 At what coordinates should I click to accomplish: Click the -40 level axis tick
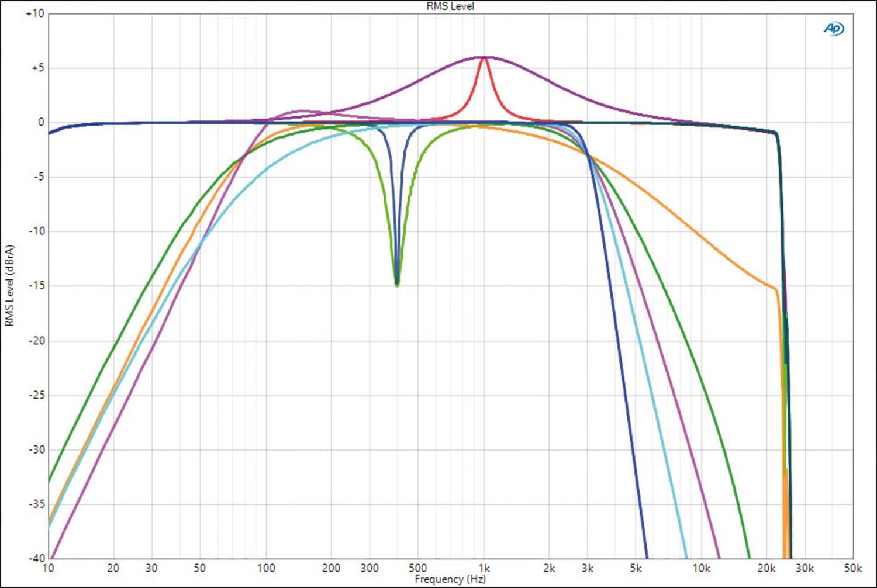point(37,558)
